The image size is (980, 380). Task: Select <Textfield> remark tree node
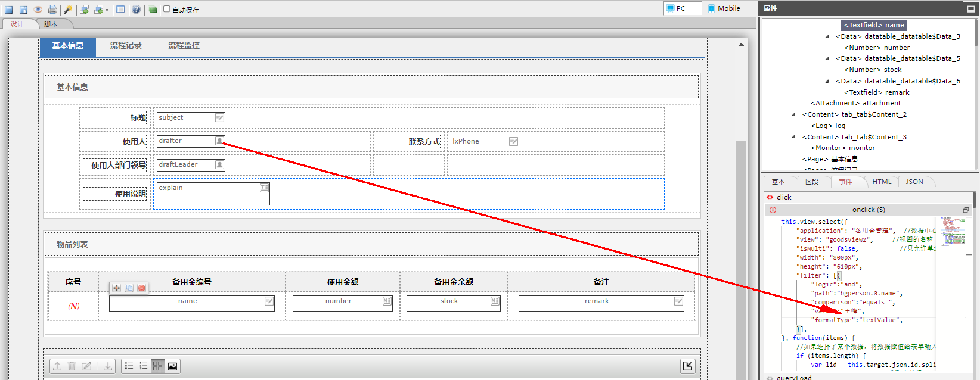[877, 92]
